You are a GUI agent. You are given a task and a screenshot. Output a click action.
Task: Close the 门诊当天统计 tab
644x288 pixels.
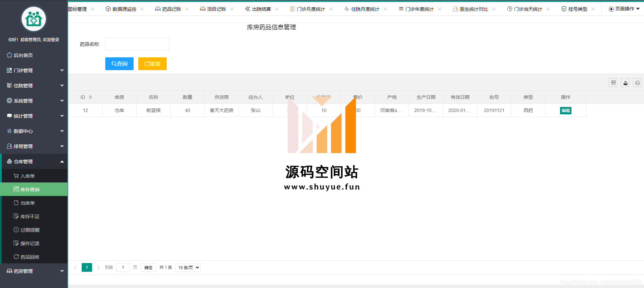click(x=548, y=9)
